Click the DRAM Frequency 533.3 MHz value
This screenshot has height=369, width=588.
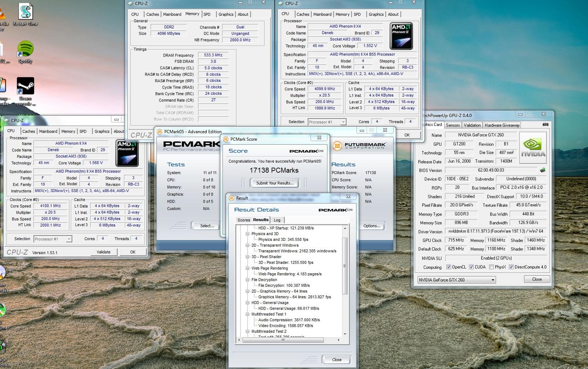pos(213,55)
